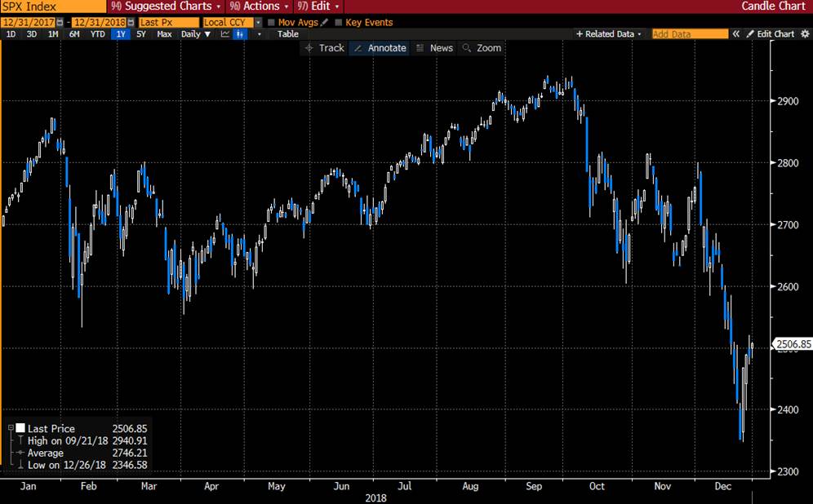Edit moving averages with pencil icon
This screenshot has width=813, height=504.
325,23
